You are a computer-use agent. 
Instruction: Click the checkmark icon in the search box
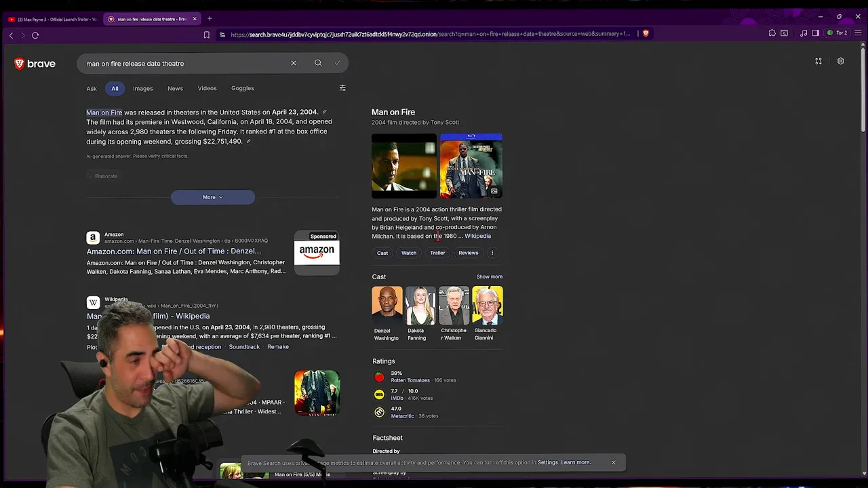click(337, 63)
